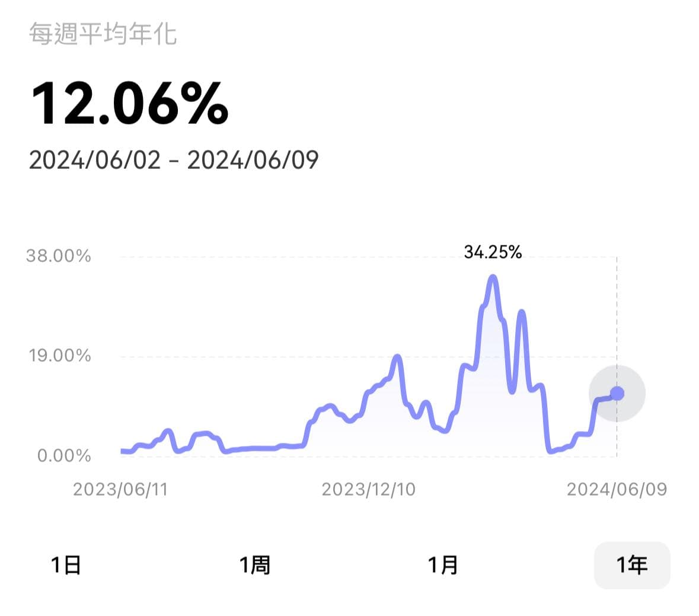The image size is (699, 616).
Task: Select the 1日 time range tab
Action: [x=66, y=565]
